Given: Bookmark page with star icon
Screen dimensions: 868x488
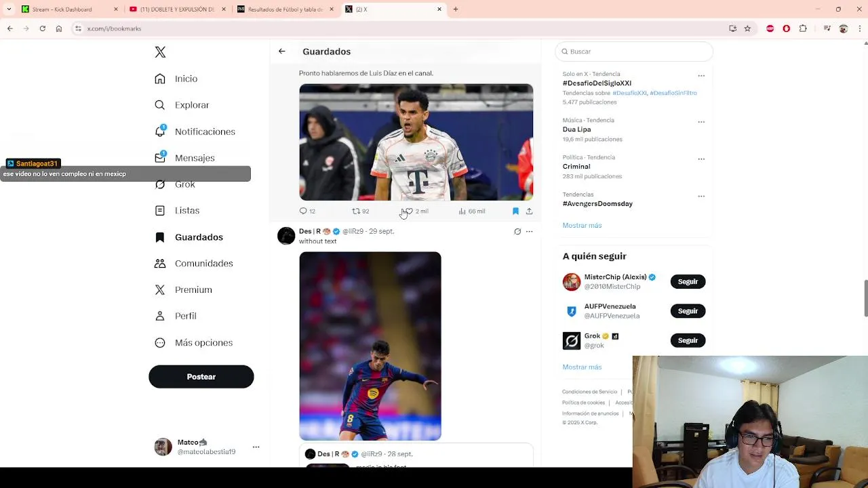Looking at the screenshot, I should click(747, 28).
